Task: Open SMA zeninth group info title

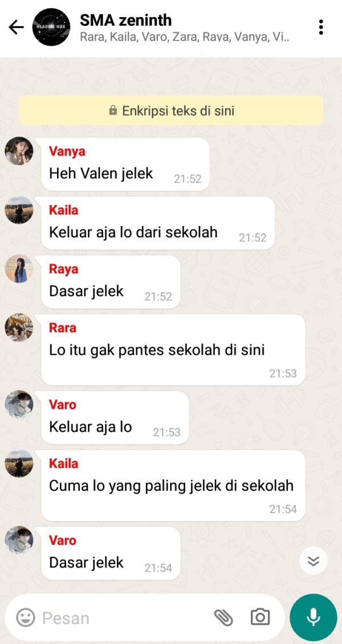Action: 126,20
